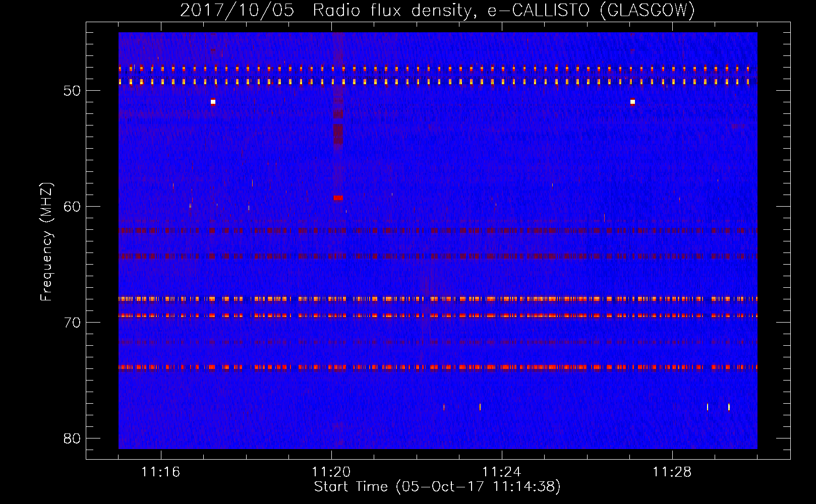Select the 11:24 time tick label
Viewport: 816px width, 504px height.
coord(501,472)
